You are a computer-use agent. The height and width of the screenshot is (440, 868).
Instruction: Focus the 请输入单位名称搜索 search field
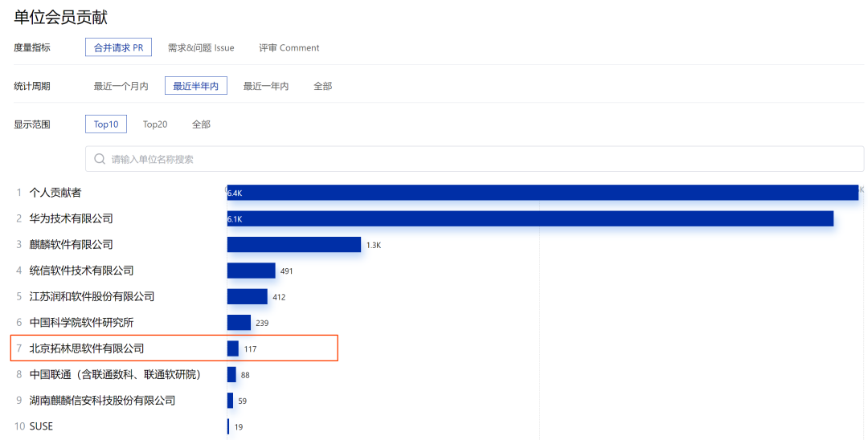474,159
